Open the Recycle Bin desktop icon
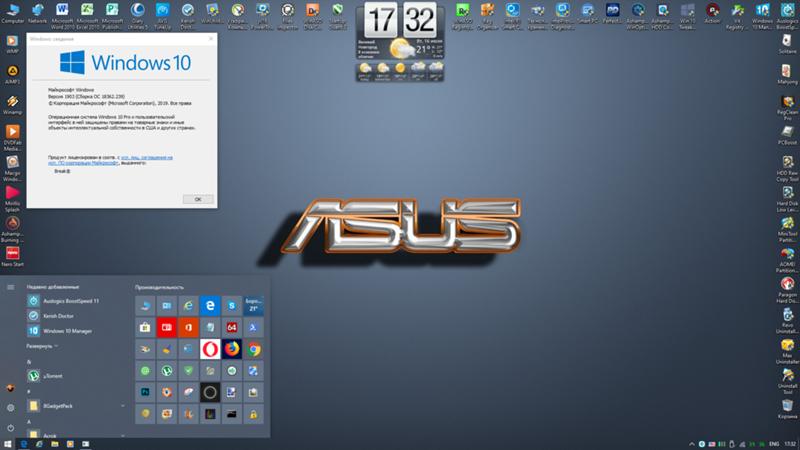Image resolution: width=800 pixels, height=450 pixels. tap(787, 409)
